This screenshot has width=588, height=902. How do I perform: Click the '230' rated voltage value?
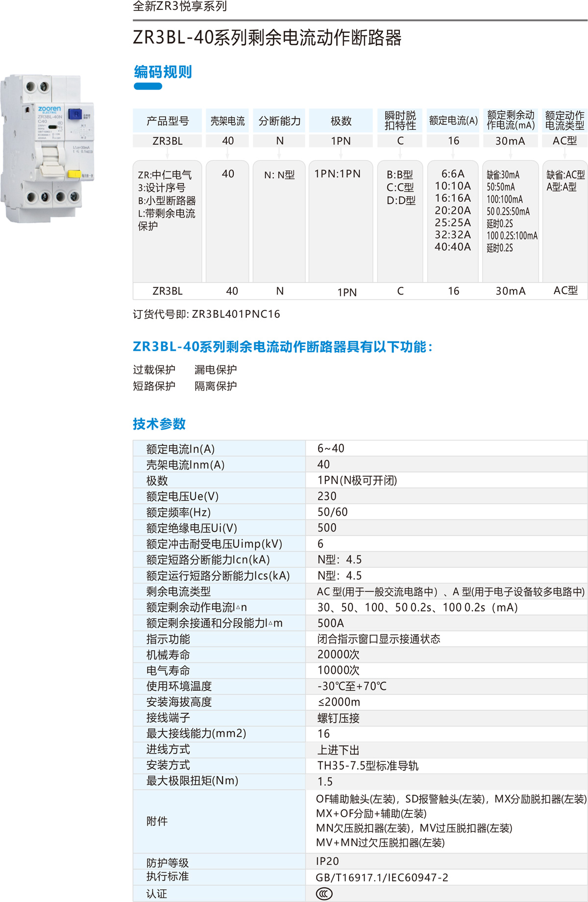click(327, 496)
